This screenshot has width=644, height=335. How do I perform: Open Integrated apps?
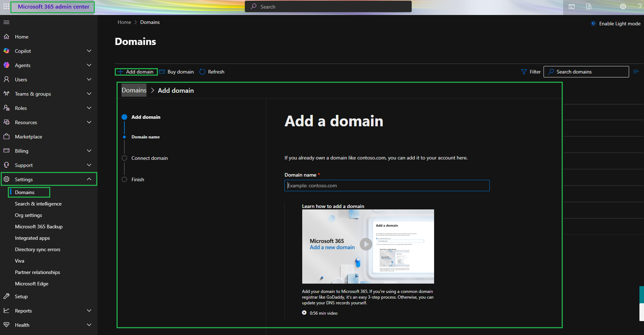click(x=32, y=238)
